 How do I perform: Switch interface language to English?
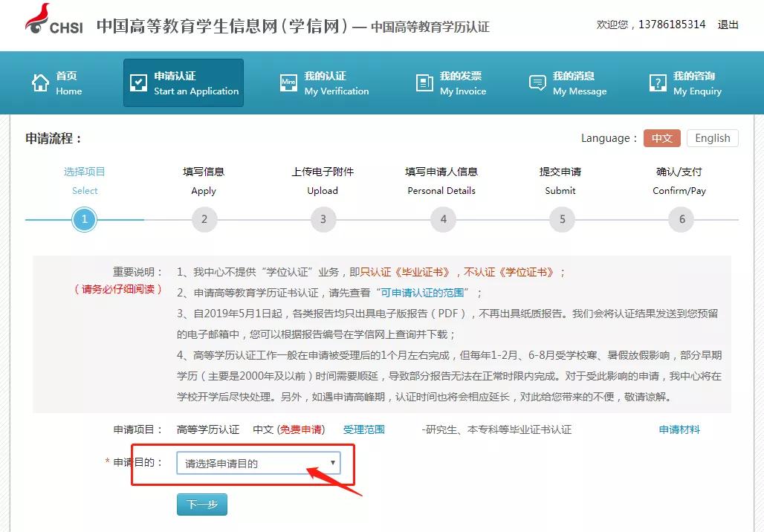click(x=712, y=138)
